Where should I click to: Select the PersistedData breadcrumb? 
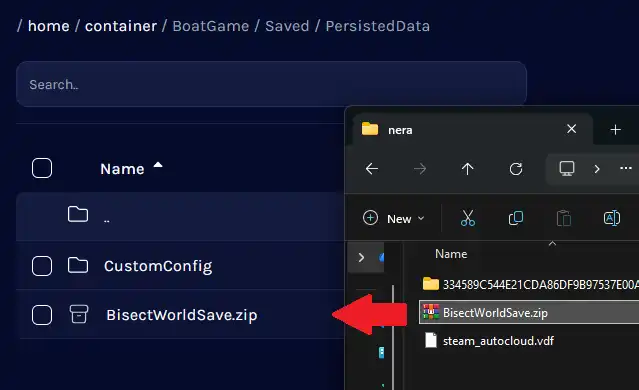(x=377, y=26)
